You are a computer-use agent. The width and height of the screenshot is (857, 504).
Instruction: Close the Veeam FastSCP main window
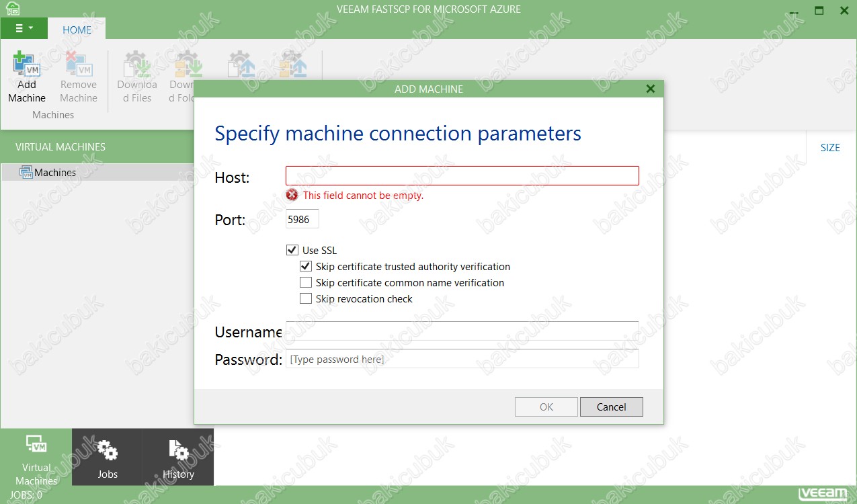(x=844, y=10)
